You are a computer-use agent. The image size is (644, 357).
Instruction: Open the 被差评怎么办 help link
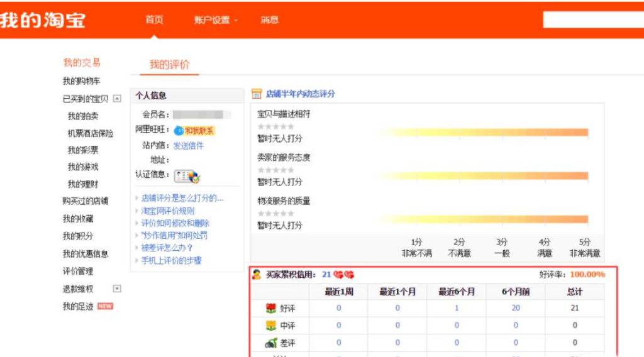coord(167,248)
